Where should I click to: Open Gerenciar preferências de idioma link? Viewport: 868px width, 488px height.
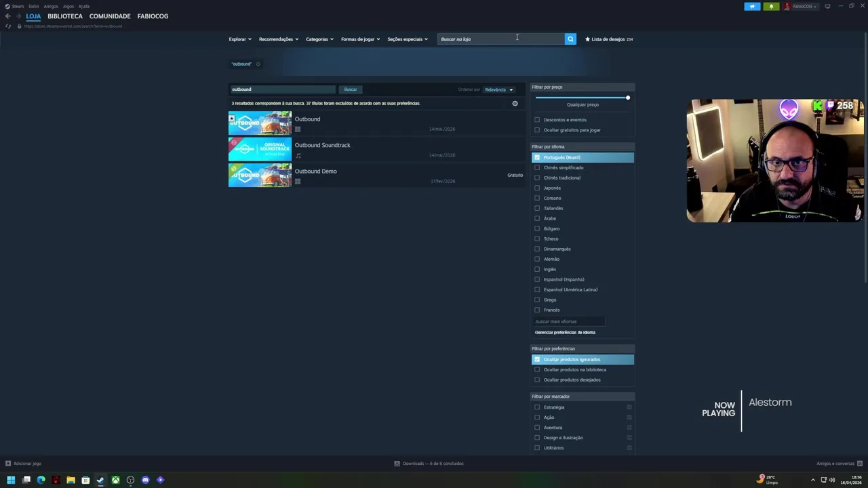tap(565, 332)
